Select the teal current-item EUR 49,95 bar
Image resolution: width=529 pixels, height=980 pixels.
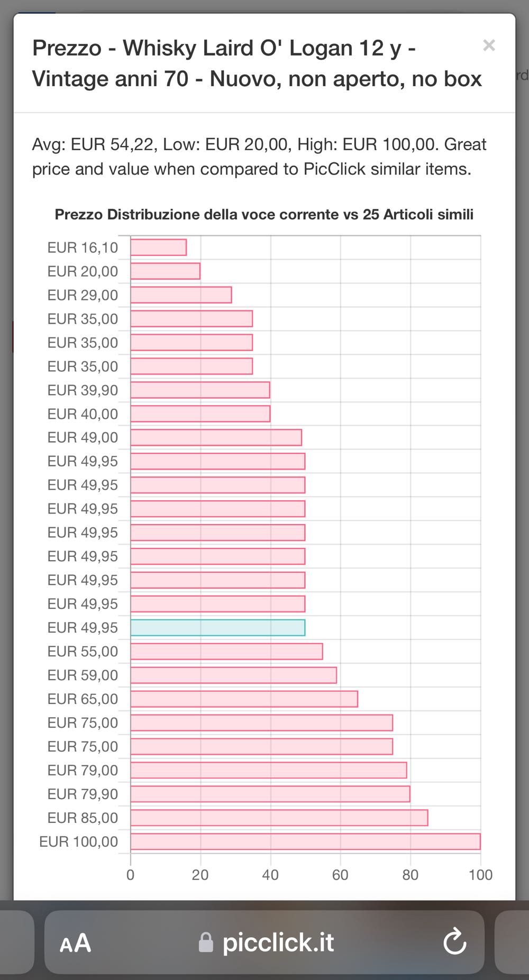pyautogui.click(x=217, y=628)
